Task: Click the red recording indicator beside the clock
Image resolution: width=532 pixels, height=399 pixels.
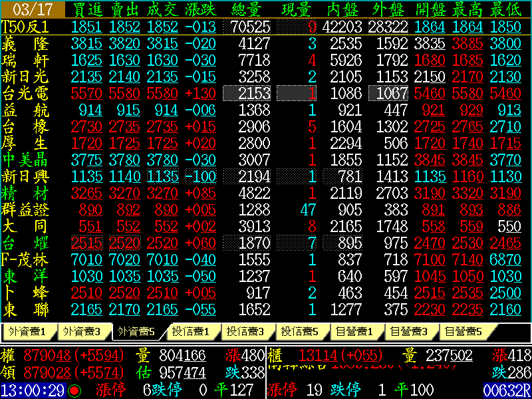Action: (74, 390)
